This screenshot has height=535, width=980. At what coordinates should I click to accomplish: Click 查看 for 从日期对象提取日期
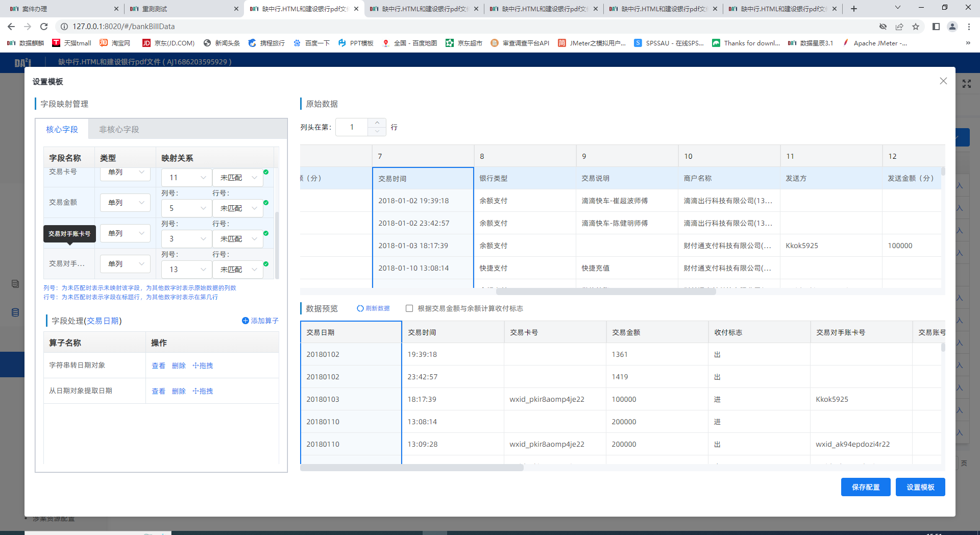[x=158, y=391]
